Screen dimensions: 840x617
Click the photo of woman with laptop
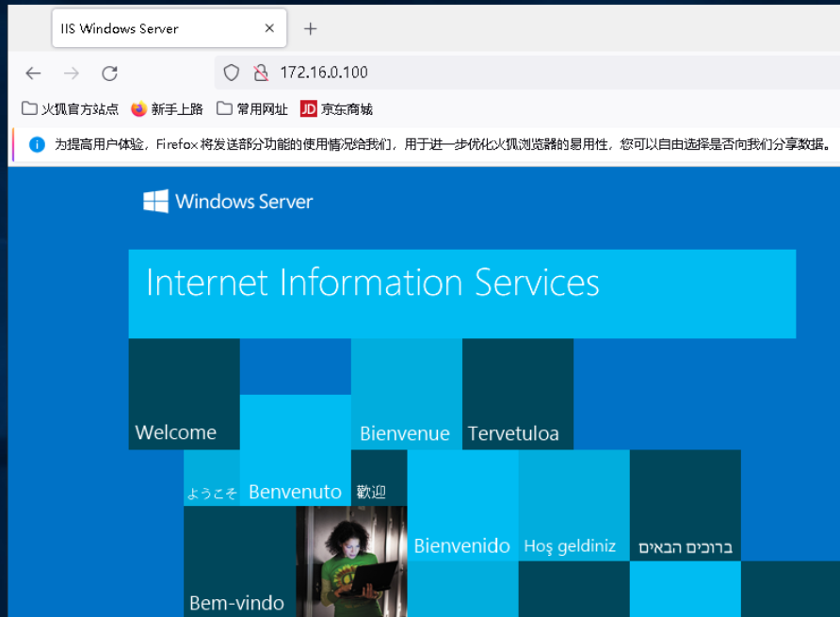[x=351, y=560]
